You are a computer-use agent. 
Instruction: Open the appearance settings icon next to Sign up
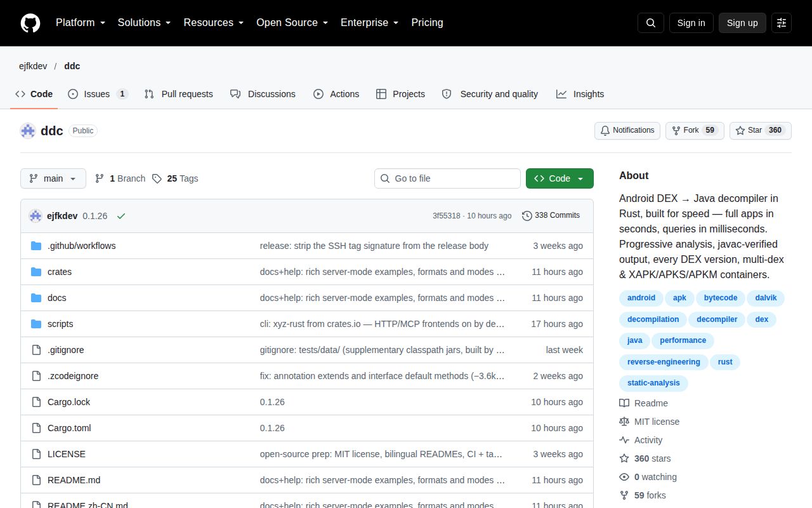pos(782,23)
